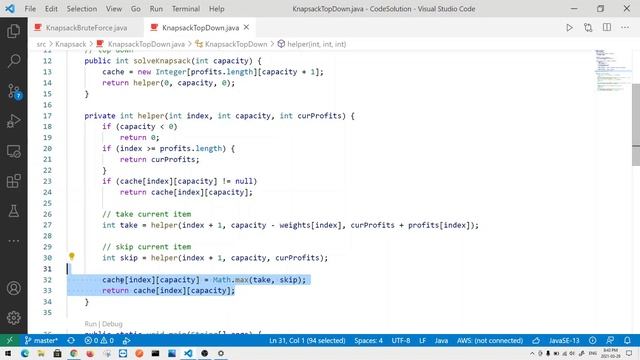Click Ln 31, Col 1 cursor position

307,340
